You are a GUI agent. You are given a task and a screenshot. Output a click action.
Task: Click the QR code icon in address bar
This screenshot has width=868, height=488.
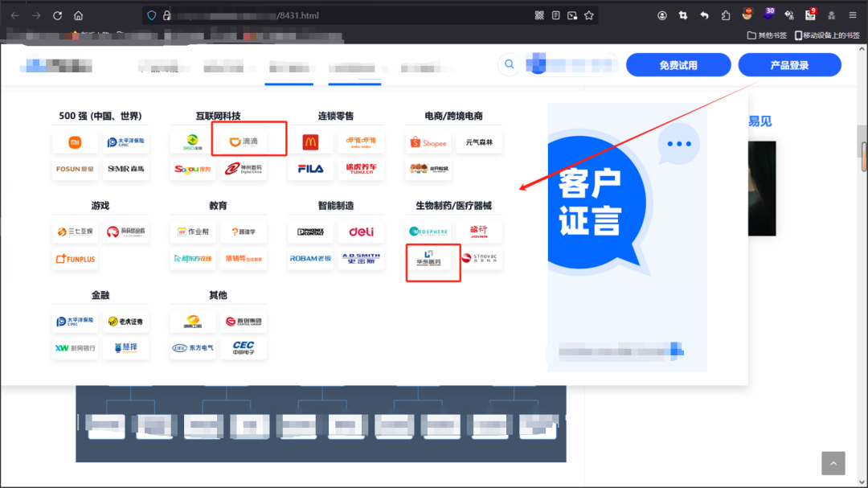(x=539, y=15)
